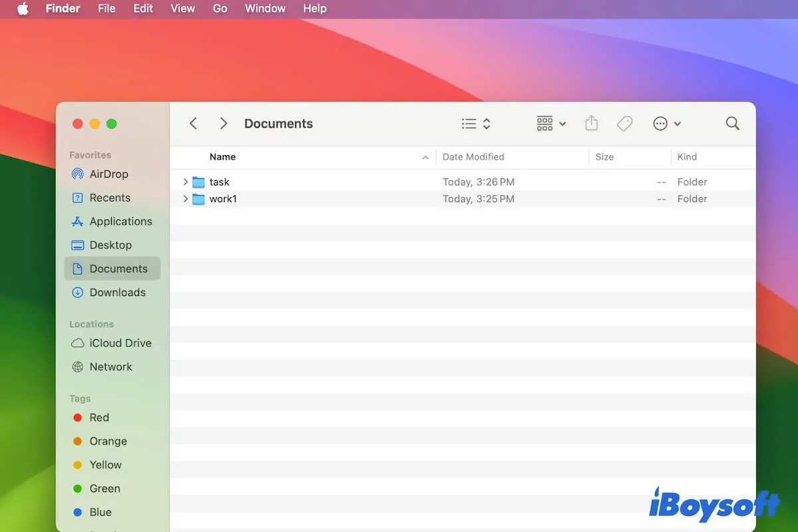Select the folder name "task"

(x=219, y=182)
